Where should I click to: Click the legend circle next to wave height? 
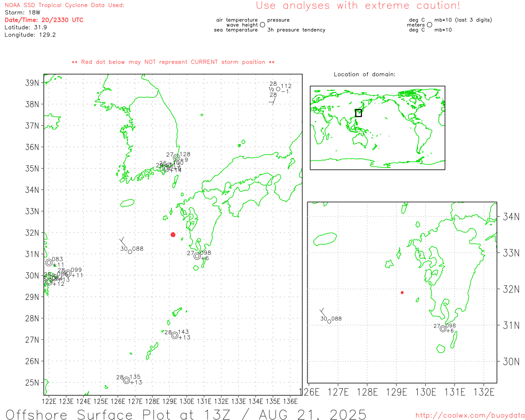click(262, 25)
